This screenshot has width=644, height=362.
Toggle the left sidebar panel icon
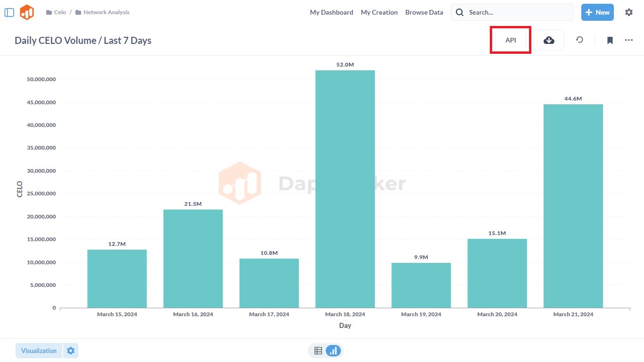point(9,12)
